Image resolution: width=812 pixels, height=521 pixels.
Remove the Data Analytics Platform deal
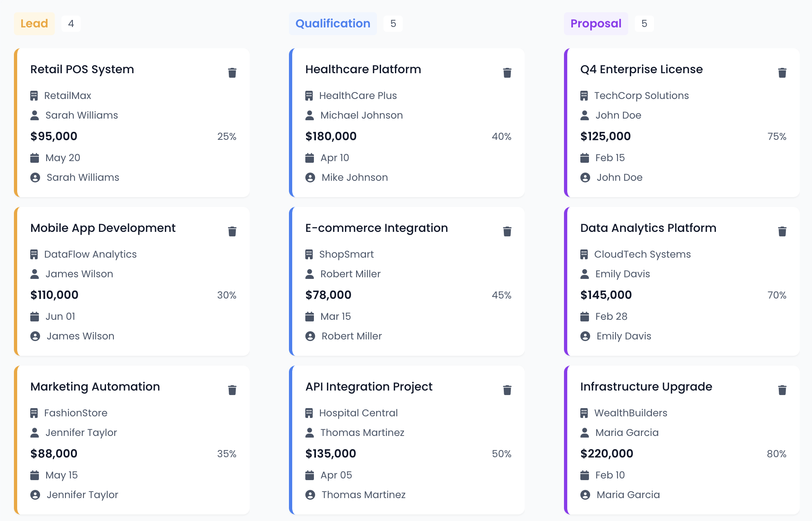782,231
